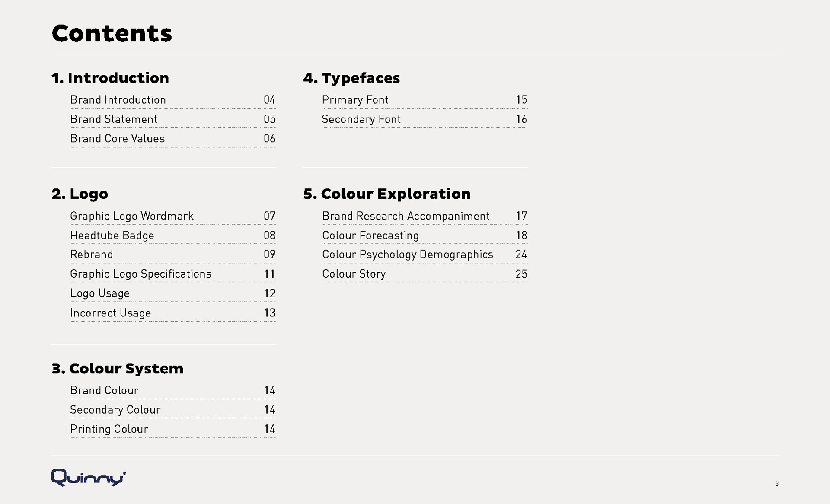Screen dimensions: 830x504
Task: Click the Rebrand contents entry
Action: pyautogui.click(x=92, y=255)
